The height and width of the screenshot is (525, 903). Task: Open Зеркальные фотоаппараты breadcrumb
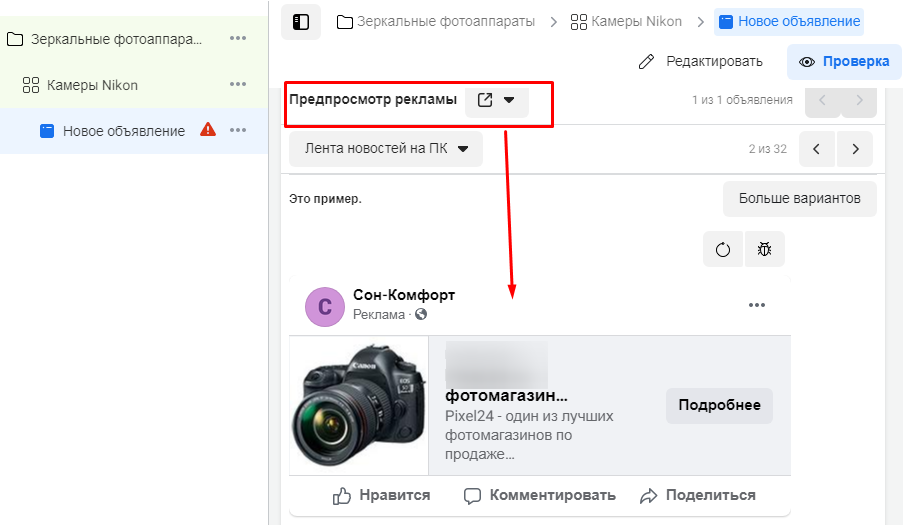(436, 22)
